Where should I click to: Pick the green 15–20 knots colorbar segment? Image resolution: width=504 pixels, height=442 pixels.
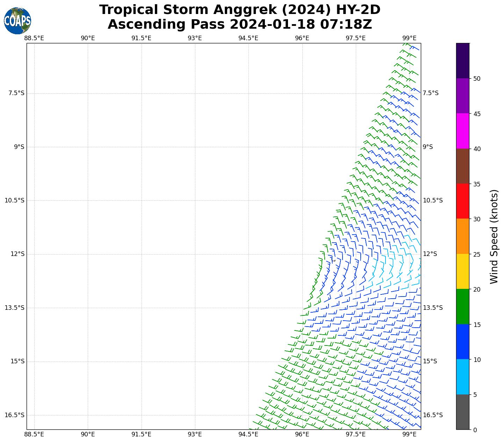coord(462,307)
